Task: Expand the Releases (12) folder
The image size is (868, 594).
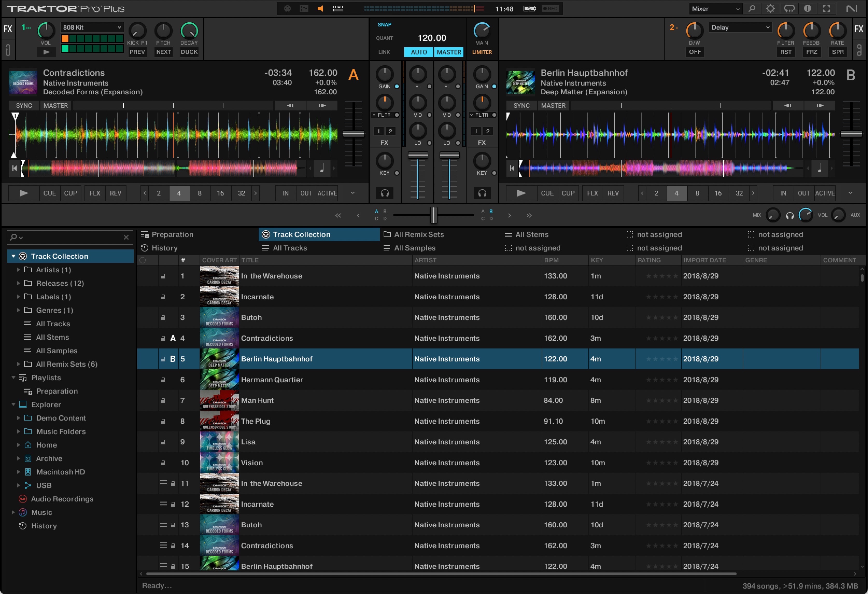Action: (18, 283)
